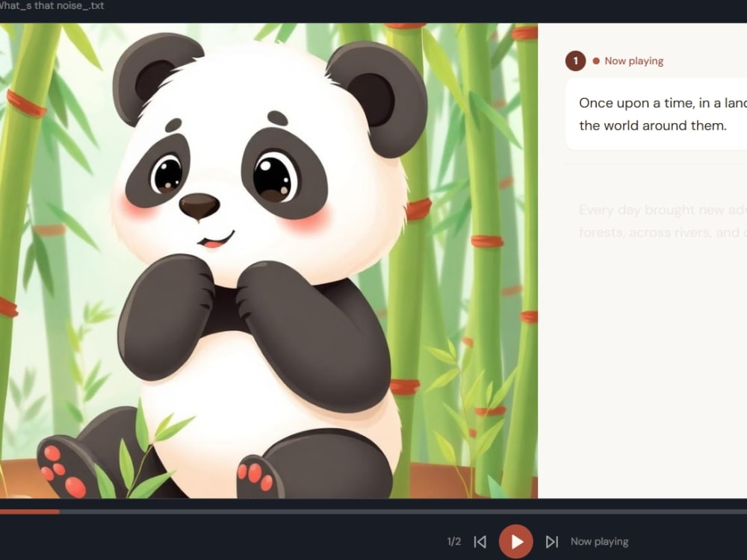Image resolution: width=747 pixels, height=560 pixels.
Task: Skip to the previous segment
Action: coord(480,541)
